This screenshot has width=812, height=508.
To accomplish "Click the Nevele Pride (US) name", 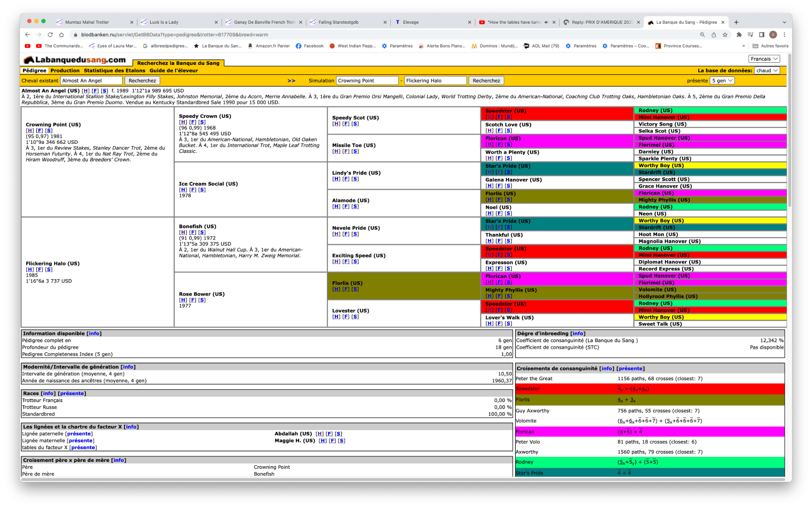I will (x=356, y=228).
